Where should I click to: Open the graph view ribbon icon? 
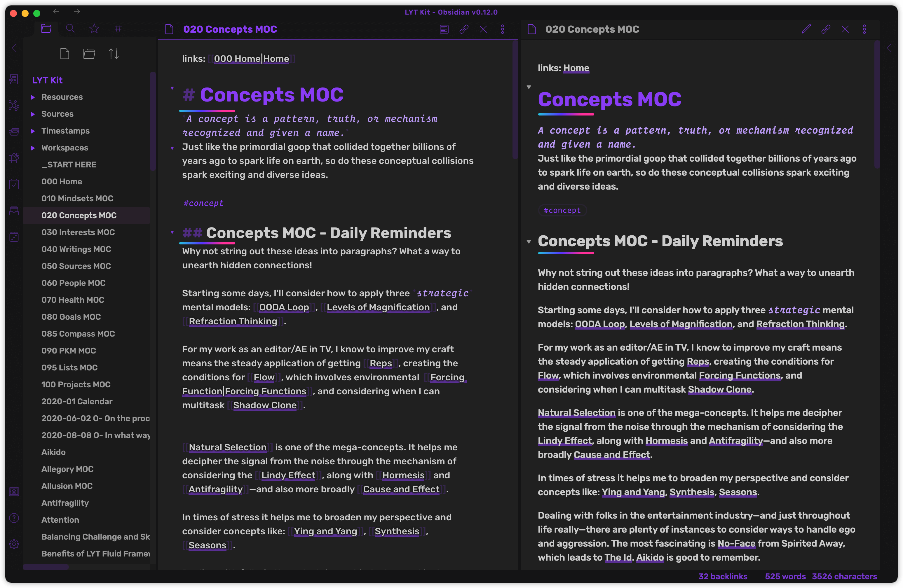14,105
